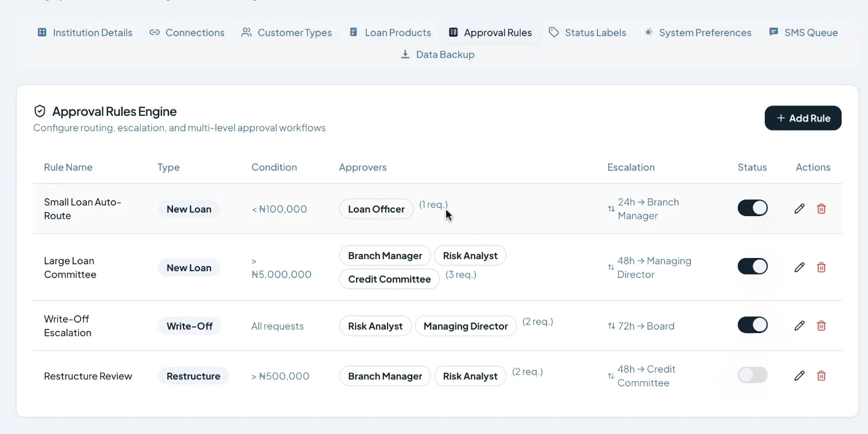Enable the Restructure Review rule toggle
The width and height of the screenshot is (868, 434).
752,375
